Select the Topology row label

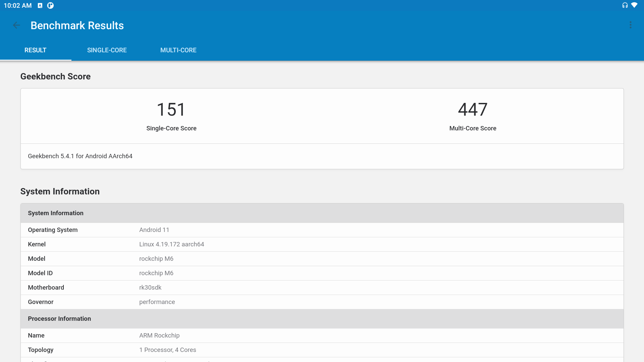pos(41,350)
